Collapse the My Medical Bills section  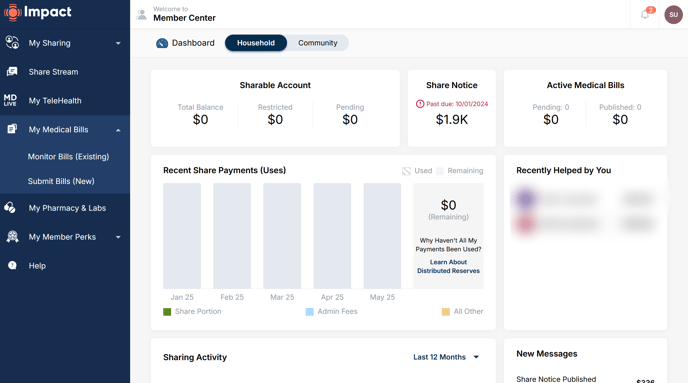(118, 130)
